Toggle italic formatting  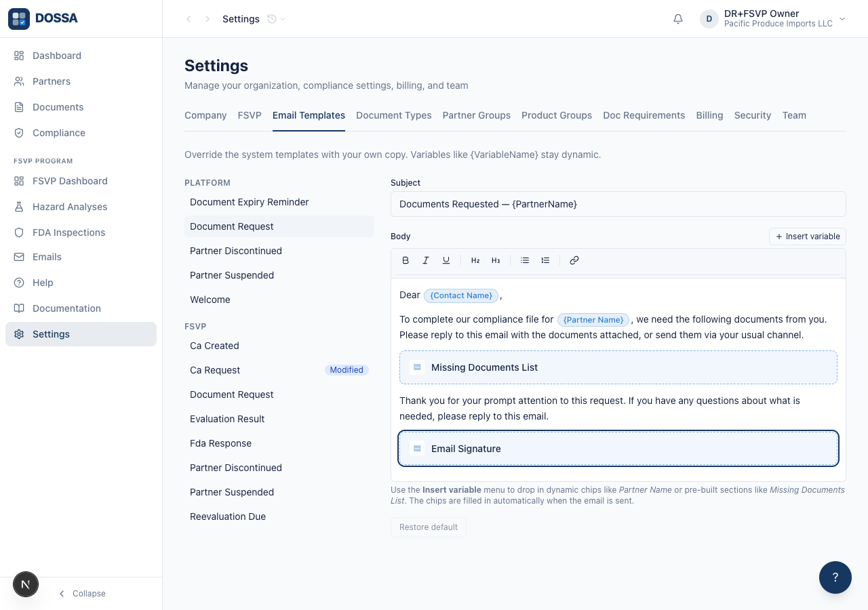[x=426, y=260]
